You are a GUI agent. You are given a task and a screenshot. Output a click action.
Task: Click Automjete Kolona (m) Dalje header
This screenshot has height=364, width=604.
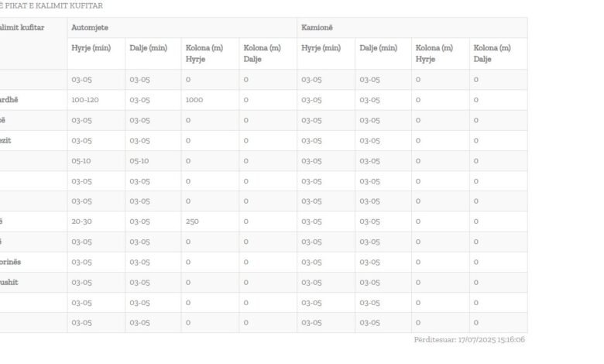click(263, 53)
